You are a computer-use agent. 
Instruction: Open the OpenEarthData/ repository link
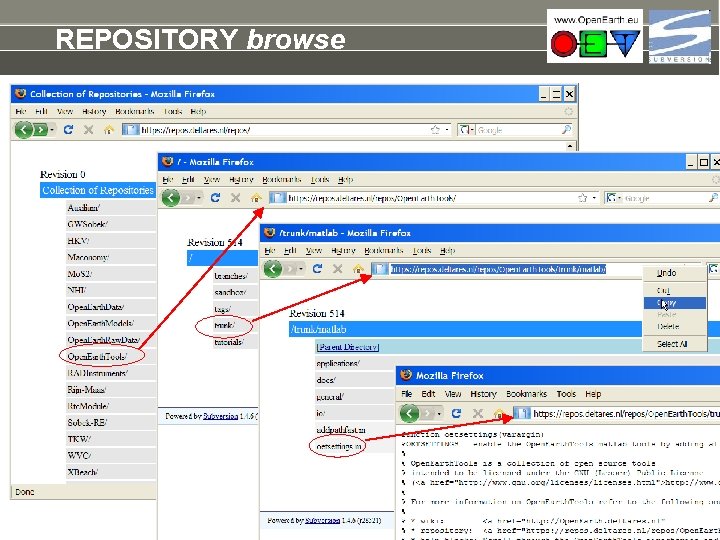pyautogui.click(x=96, y=307)
